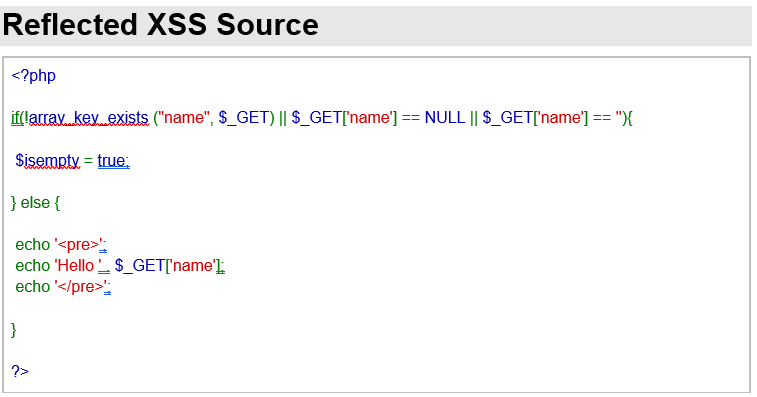Click the lone closing brace line
Screen dimensions: 757x397
click(14, 329)
